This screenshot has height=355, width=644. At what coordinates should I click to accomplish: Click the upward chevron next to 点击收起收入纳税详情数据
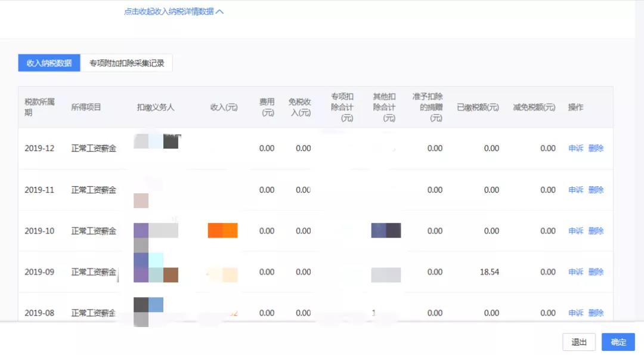click(x=219, y=10)
